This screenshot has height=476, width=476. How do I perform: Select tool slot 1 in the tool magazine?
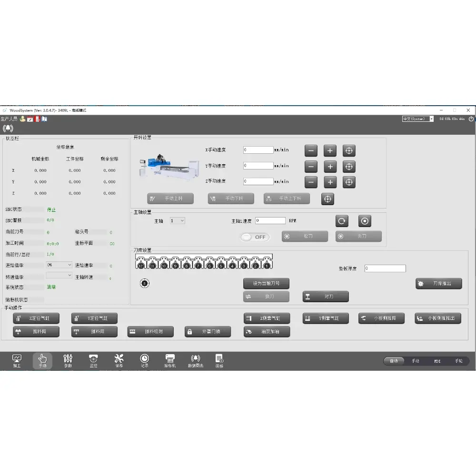click(267, 263)
